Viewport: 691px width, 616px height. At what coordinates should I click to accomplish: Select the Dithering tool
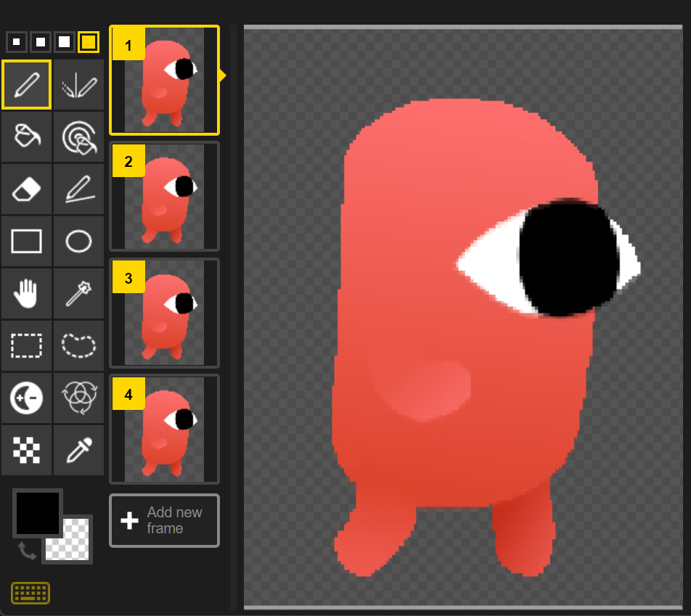coord(26,451)
